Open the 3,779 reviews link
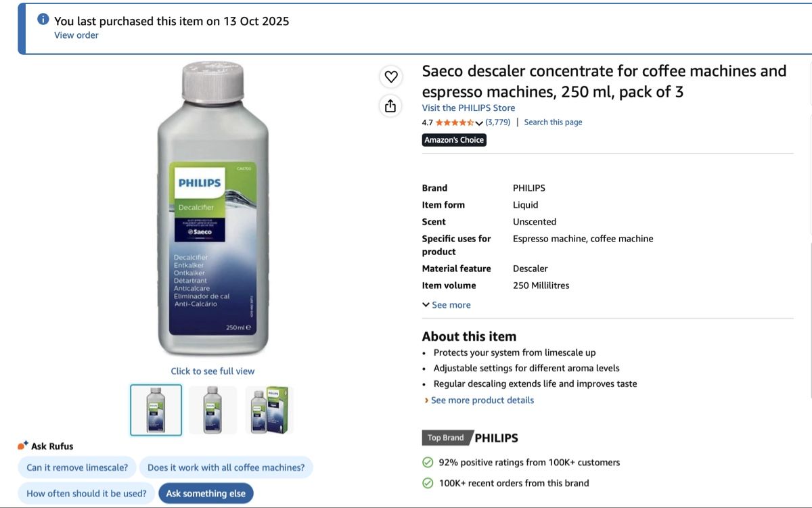Screen dimensions: 812x508 click(498, 122)
